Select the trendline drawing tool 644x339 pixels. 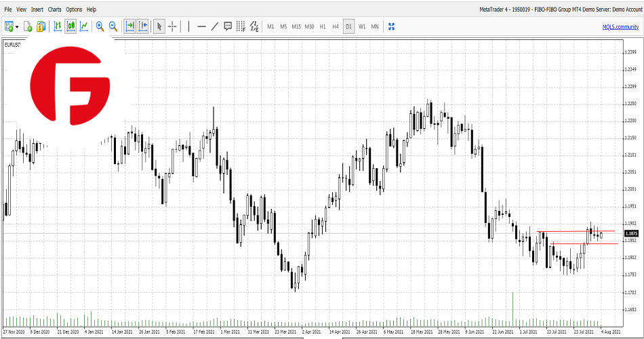tap(215, 26)
